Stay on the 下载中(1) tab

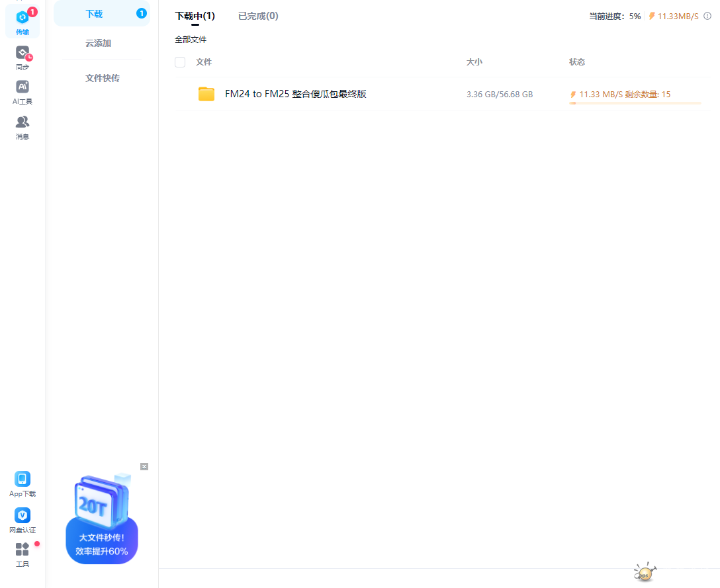[x=193, y=15]
